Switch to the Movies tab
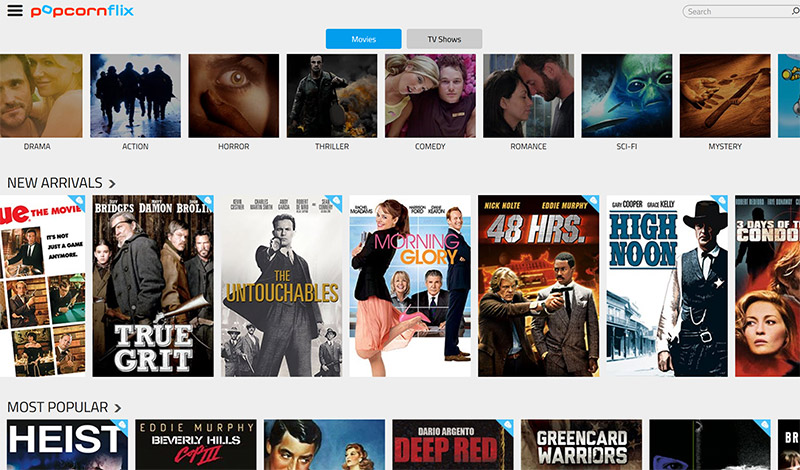 coord(364,39)
